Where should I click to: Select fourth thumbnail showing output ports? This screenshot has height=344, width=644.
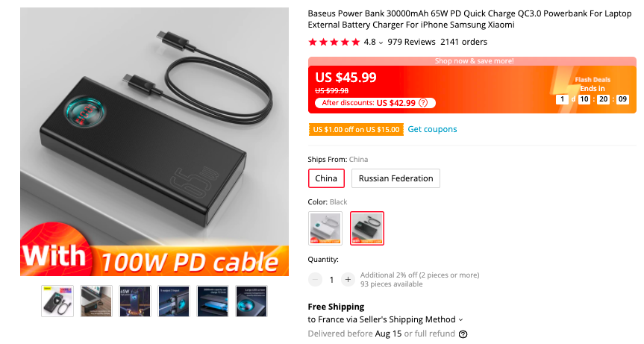click(174, 301)
